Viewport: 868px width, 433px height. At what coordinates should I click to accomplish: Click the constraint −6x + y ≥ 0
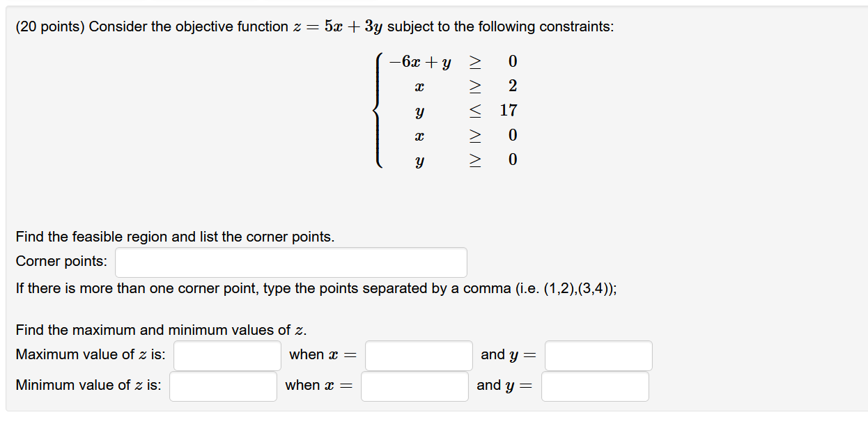click(x=454, y=62)
